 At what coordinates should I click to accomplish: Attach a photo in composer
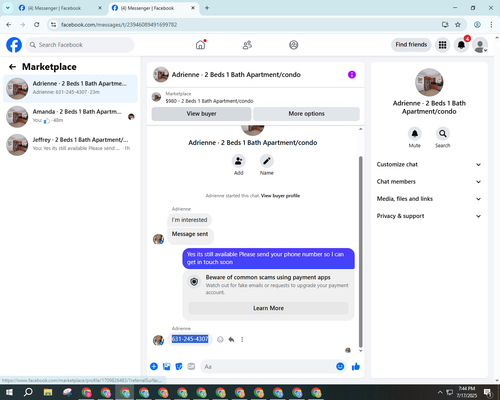166,367
